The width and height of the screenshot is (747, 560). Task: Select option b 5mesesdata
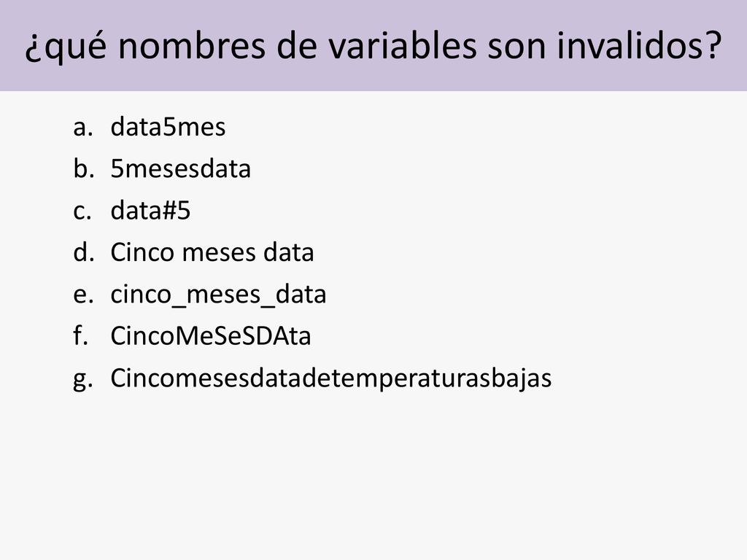point(181,169)
